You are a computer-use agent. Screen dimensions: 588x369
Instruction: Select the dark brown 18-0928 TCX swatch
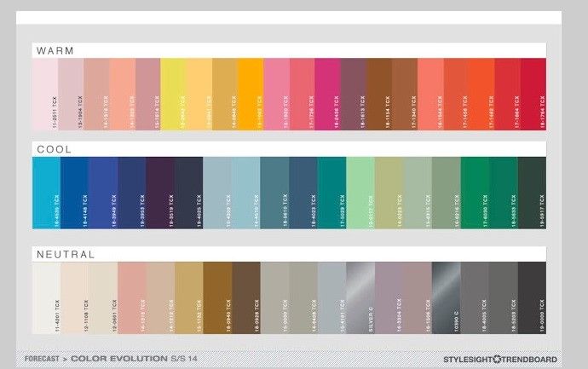(246, 297)
